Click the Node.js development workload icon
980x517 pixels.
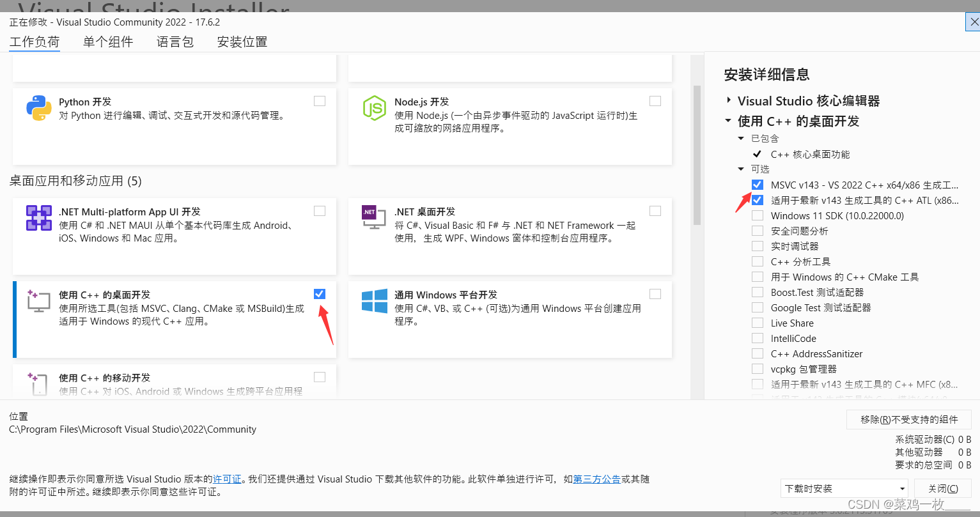point(375,108)
